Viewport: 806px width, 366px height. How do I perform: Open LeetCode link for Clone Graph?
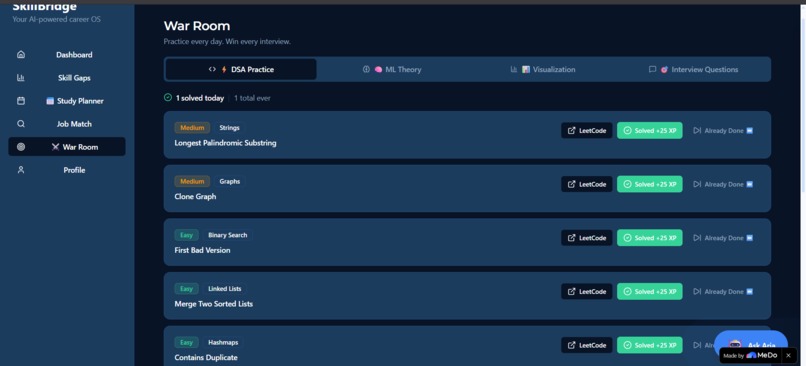(x=587, y=184)
